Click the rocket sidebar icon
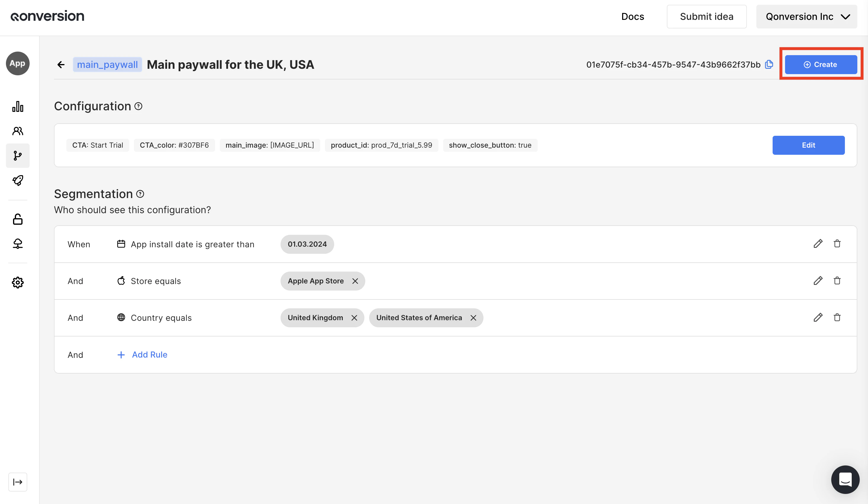 click(x=17, y=180)
